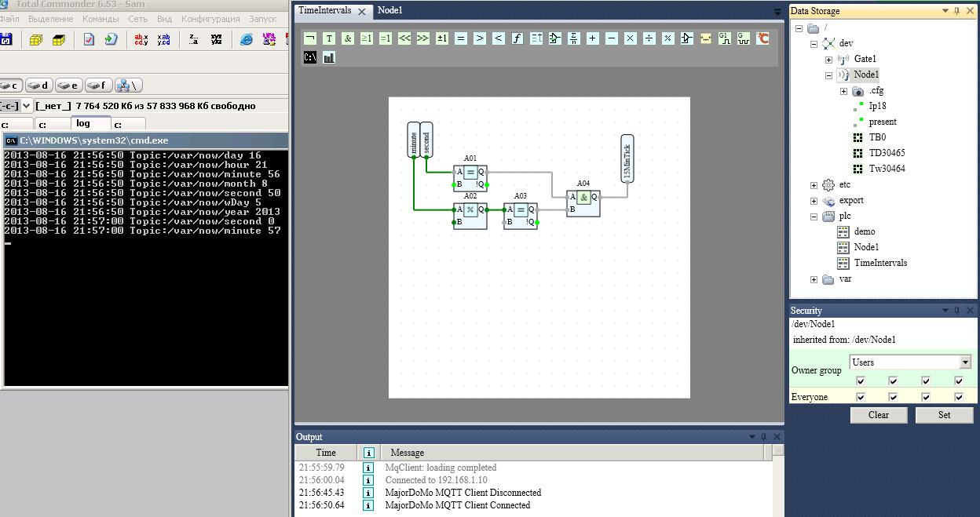Screen dimensions: 980x517
Task: Open the Конфигурация menu in Total Commander
Action: [210, 18]
